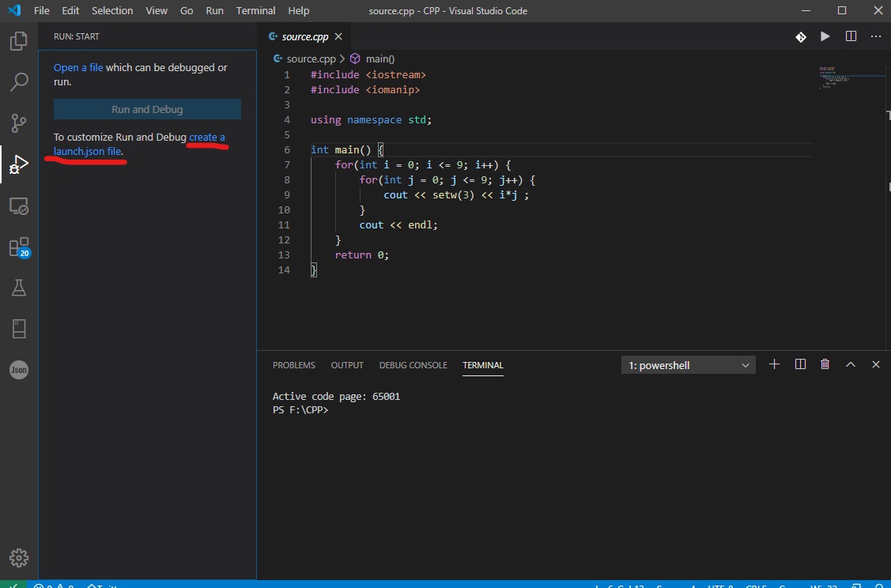Run the code with the play icon

825,36
